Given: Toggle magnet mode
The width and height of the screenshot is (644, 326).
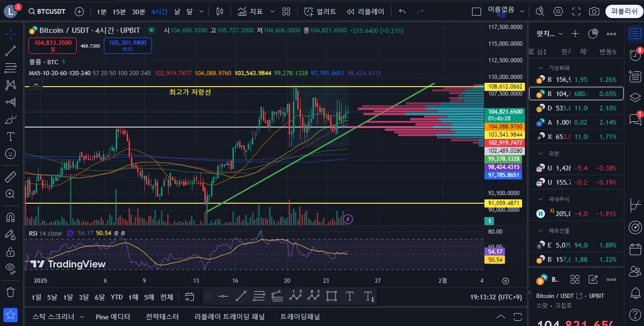Looking at the screenshot, I should click(10, 217).
